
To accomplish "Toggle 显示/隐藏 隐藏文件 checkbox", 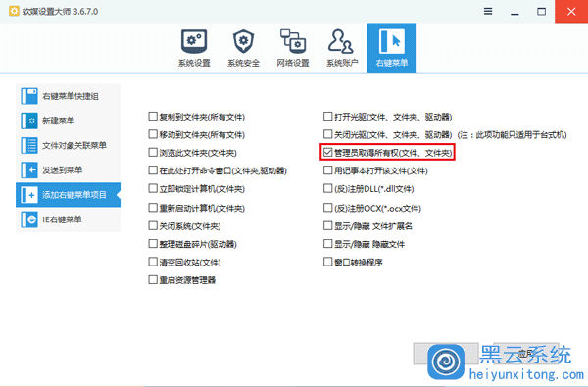I will click(327, 244).
